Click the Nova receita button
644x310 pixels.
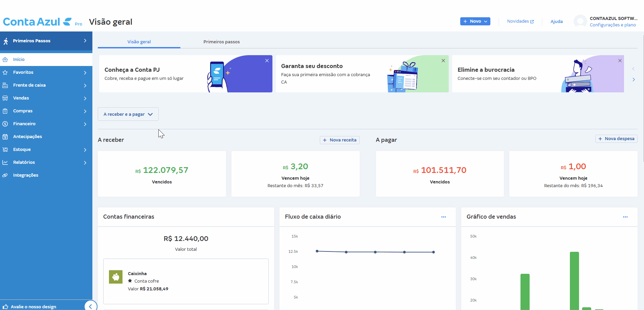[x=339, y=140]
